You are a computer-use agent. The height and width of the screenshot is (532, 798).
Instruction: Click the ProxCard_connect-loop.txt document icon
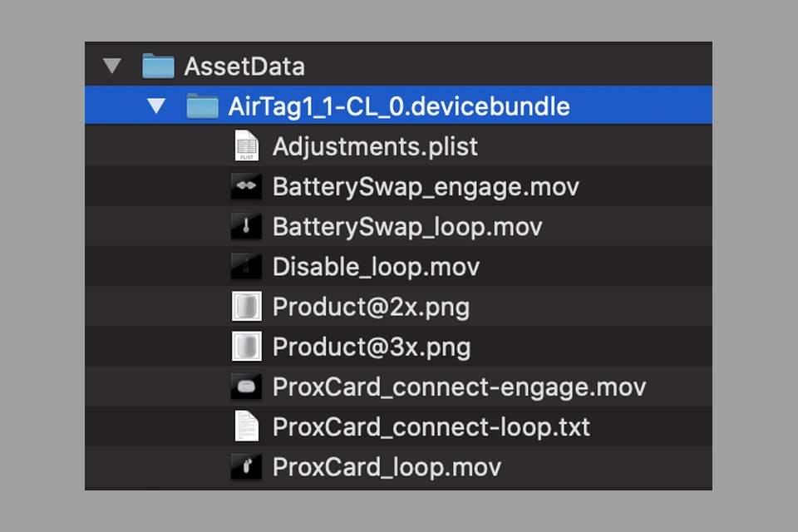[246, 426]
